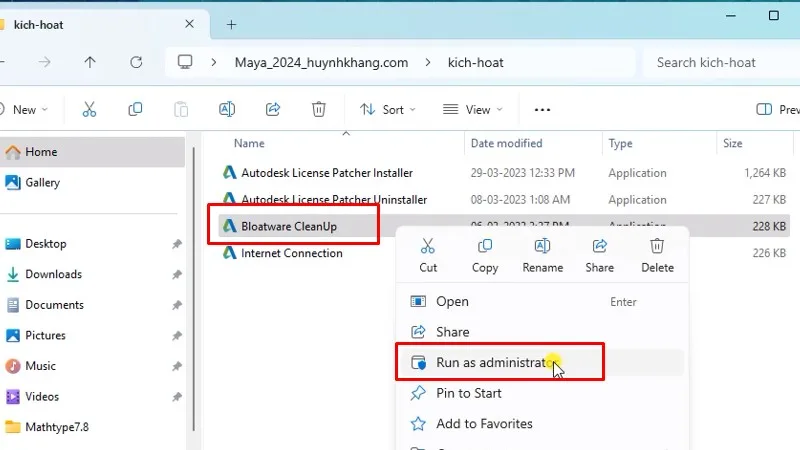Click the kich-hoat breadcrumb
The image size is (800, 450).
tap(476, 62)
